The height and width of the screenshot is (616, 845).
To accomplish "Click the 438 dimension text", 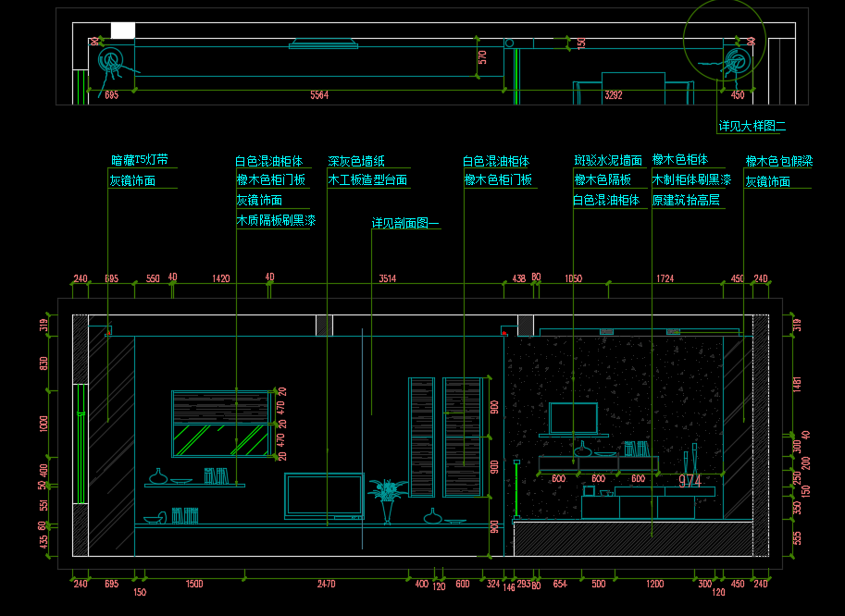I will 519,278.
